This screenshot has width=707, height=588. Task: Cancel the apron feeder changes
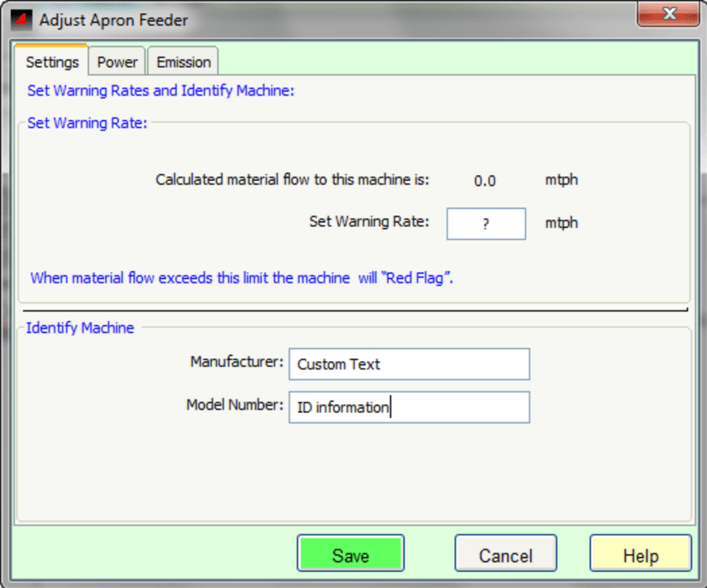505,556
